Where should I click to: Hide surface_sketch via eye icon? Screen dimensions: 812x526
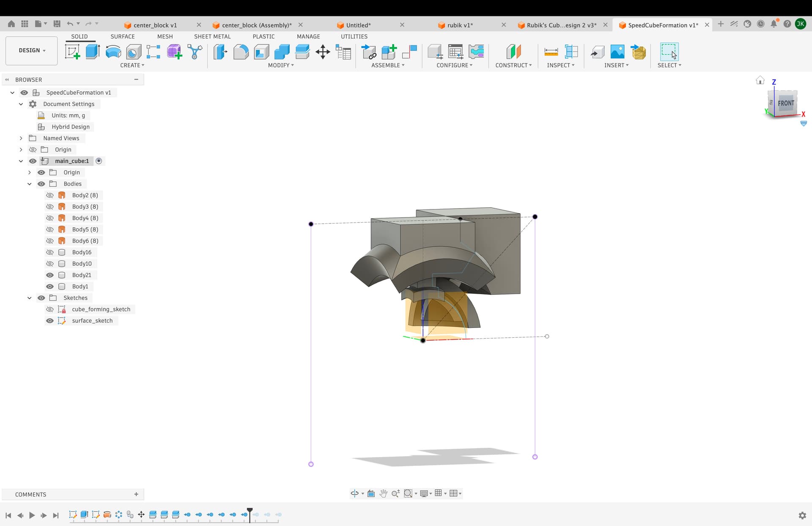pyautogui.click(x=50, y=321)
